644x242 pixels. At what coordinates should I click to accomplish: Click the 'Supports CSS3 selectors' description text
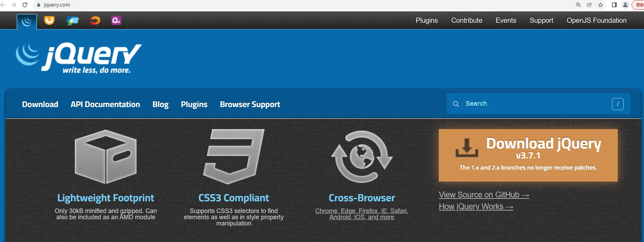234,217
